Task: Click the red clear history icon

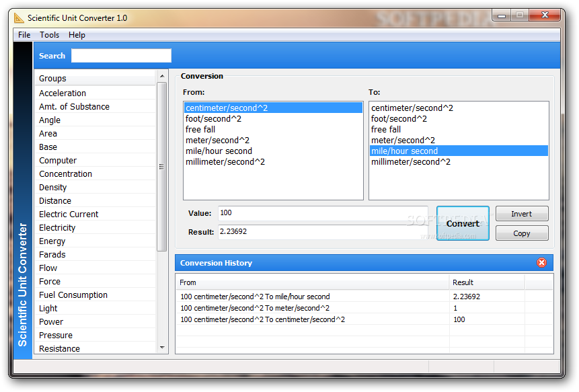Action: click(x=541, y=262)
